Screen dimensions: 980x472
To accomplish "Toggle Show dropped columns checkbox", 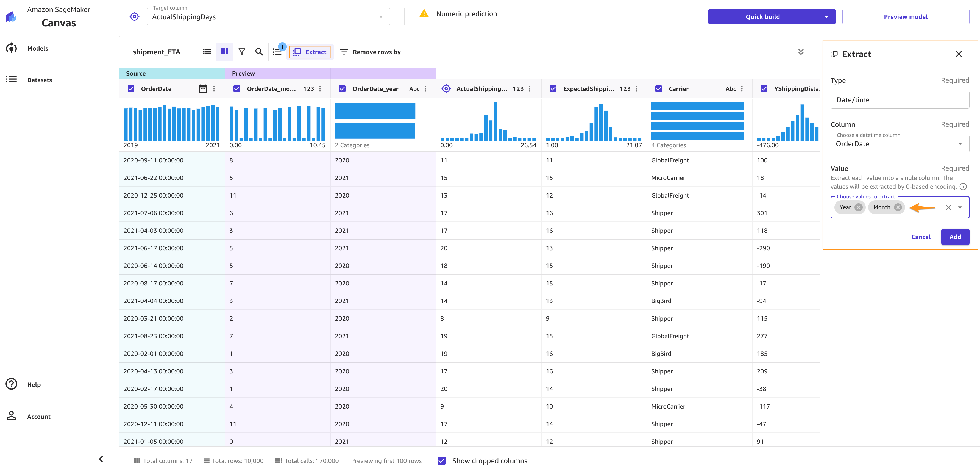I will (441, 460).
